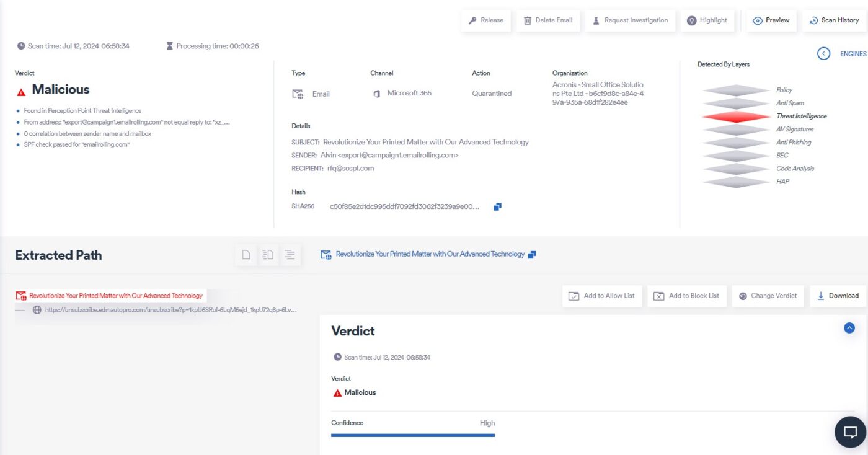
Task: Add item to Block List
Action: [x=687, y=296]
